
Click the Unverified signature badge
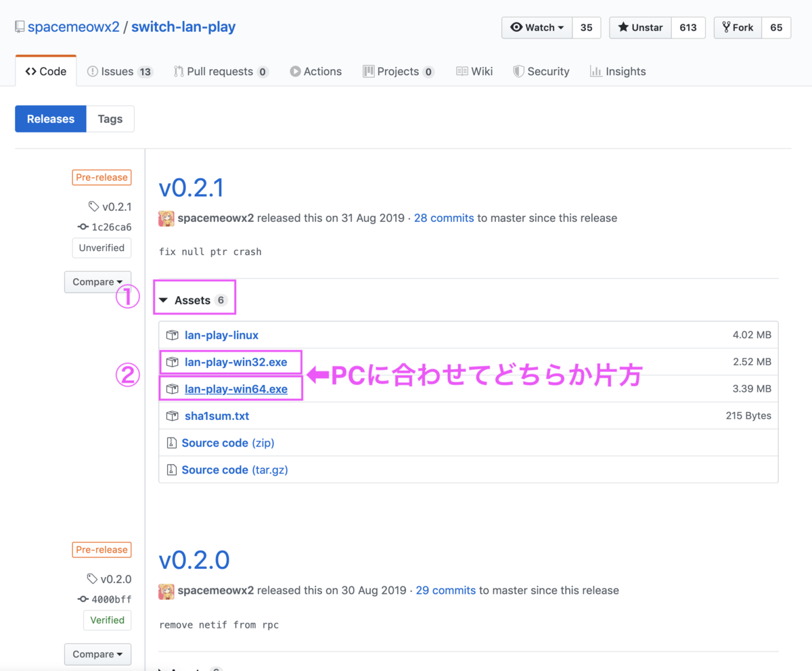coord(101,248)
